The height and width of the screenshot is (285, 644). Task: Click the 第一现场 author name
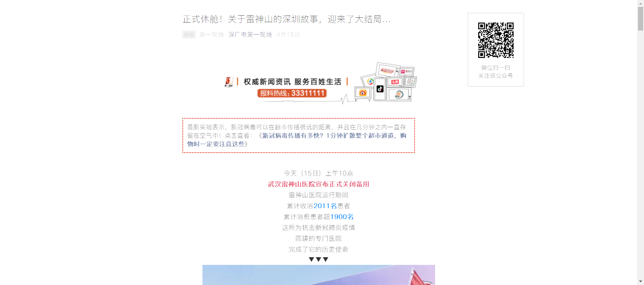[211, 35]
